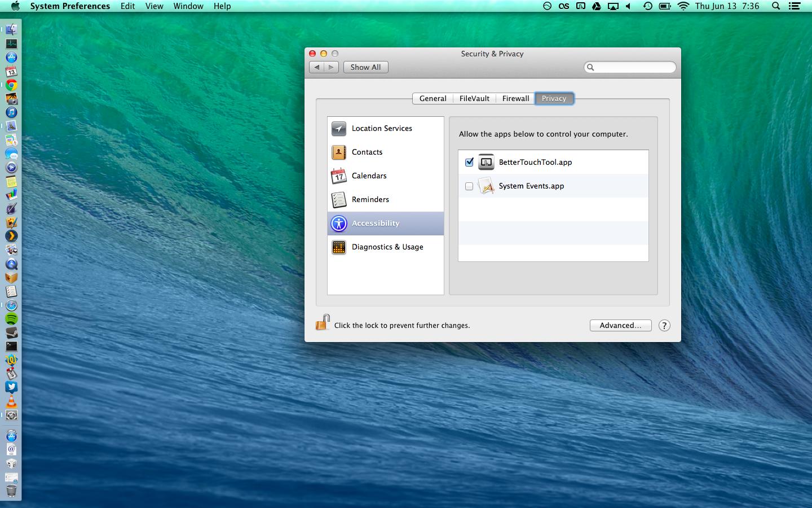
Task: Open the View menu
Action: click(154, 6)
